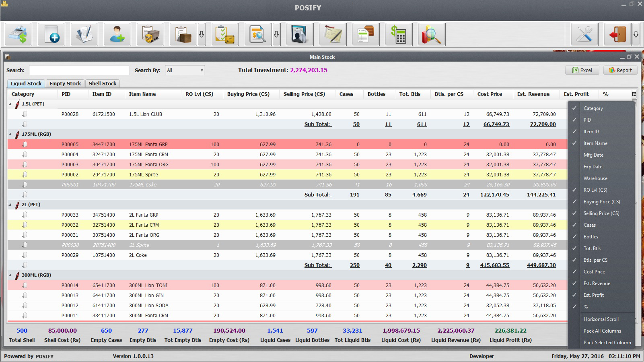Open the notepad with pen icon
This screenshot has height=362, width=644.
tap(84, 35)
